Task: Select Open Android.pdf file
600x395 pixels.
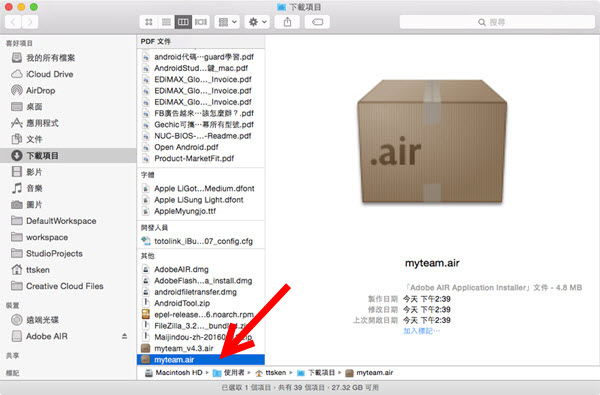Action: pyautogui.click(x=201, y=147)
